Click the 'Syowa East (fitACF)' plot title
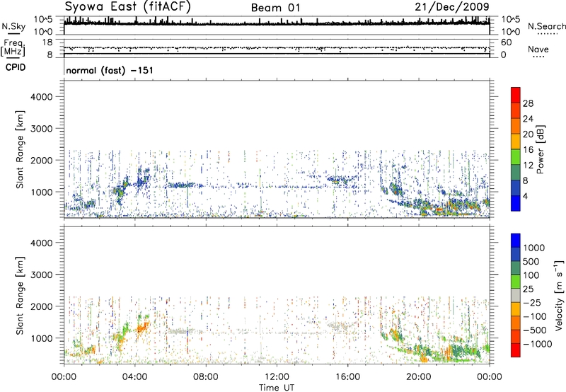 [127, 6]
